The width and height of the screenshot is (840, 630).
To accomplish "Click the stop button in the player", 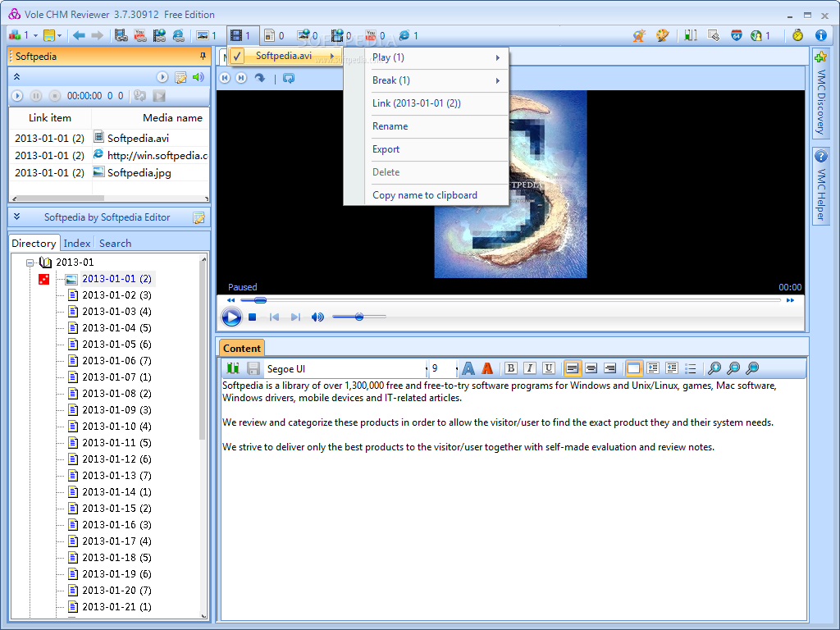I will 253,317.
